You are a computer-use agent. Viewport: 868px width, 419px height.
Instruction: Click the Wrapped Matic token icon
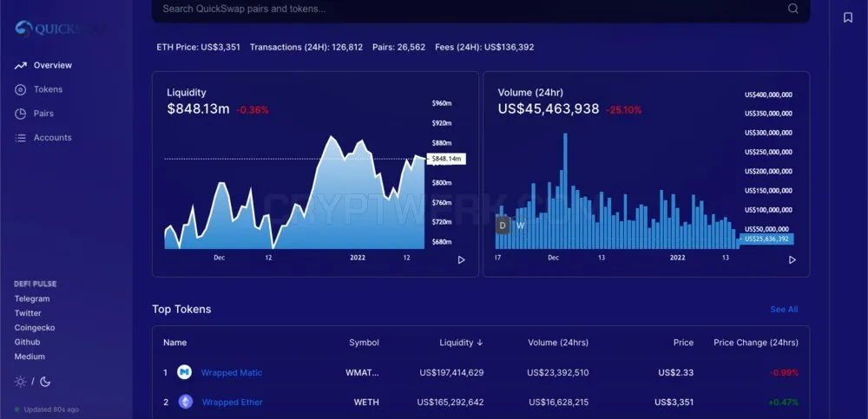coord(184,372)
